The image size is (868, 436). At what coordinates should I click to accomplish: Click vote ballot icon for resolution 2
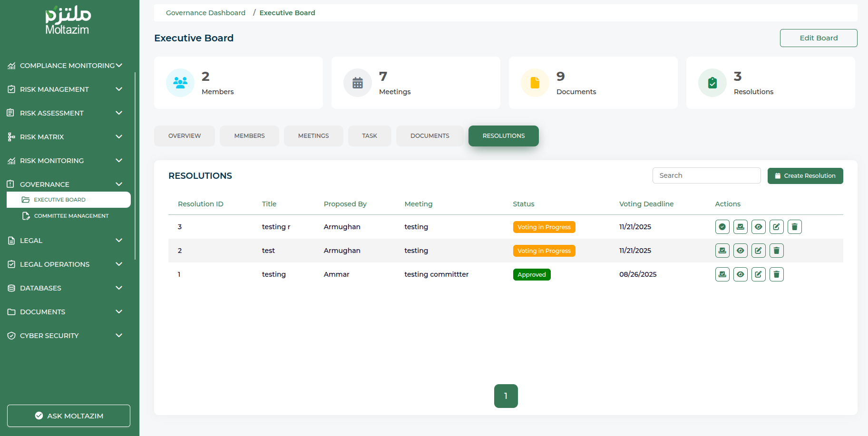[x=722, y=251]
